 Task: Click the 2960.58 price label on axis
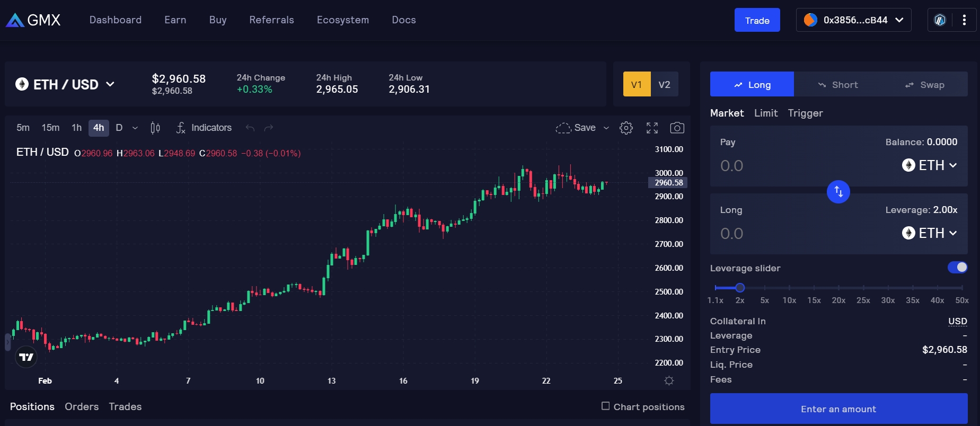point(668,183)
